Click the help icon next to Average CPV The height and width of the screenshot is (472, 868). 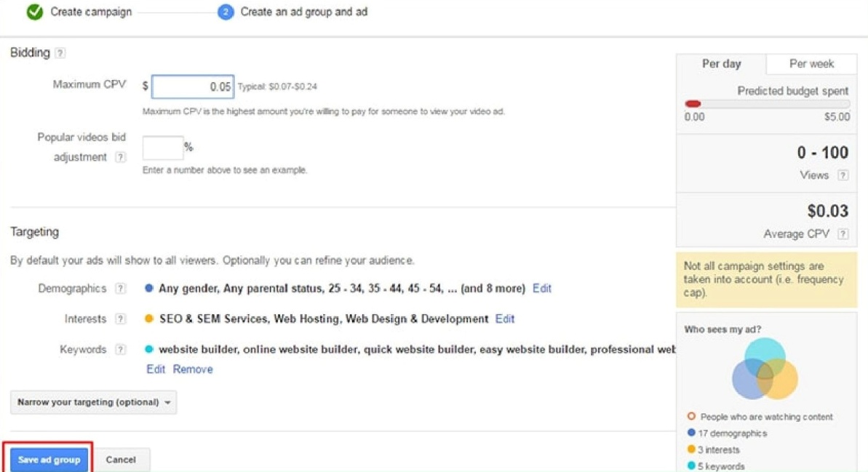pos(843,234)
